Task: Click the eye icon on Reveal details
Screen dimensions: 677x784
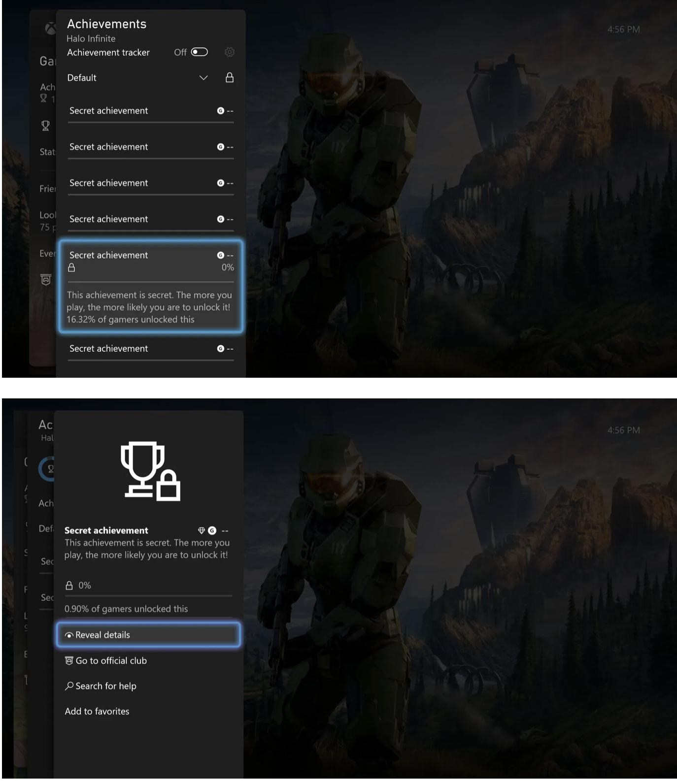Action: [x=69, y=635]
